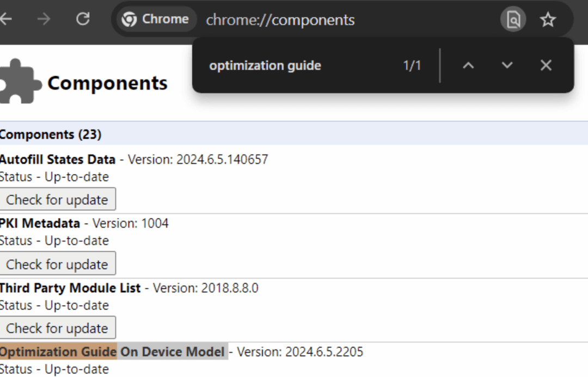Viewport: 588px width, 377px height.
Task: Click the 'PKI Metadata' component name
Action: tap(39, 224)
